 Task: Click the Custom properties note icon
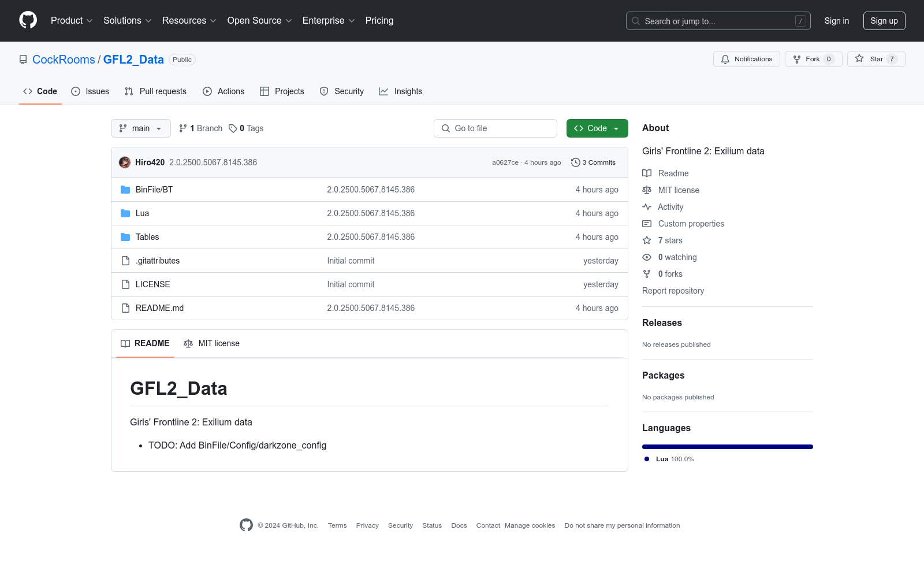click(647, 224)
